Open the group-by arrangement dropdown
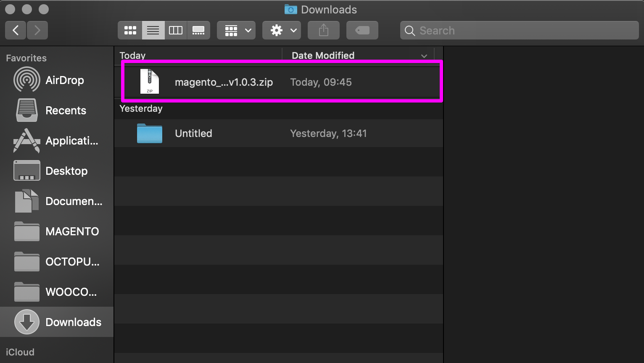 click(x=236, y=30)
